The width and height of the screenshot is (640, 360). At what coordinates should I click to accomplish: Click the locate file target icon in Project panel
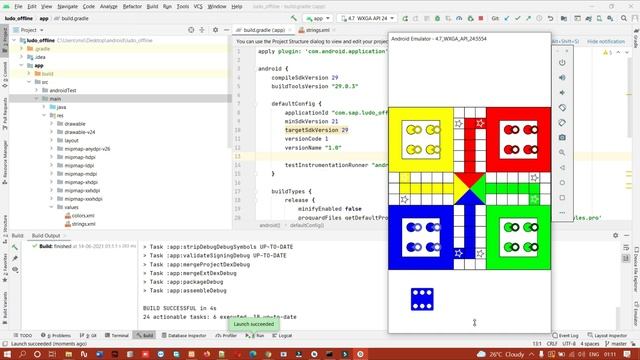pos(191,30)
